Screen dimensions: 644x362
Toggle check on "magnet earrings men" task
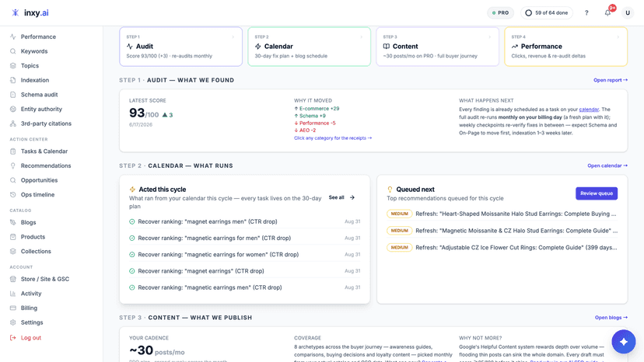coord(132,221)
